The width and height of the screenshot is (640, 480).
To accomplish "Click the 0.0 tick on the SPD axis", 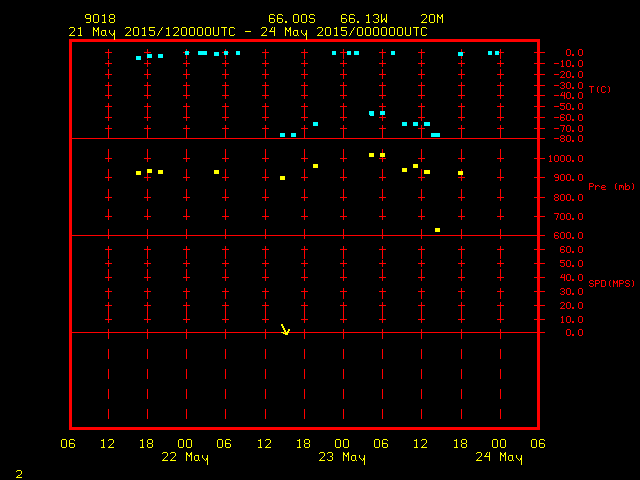I will pos(574,333).
